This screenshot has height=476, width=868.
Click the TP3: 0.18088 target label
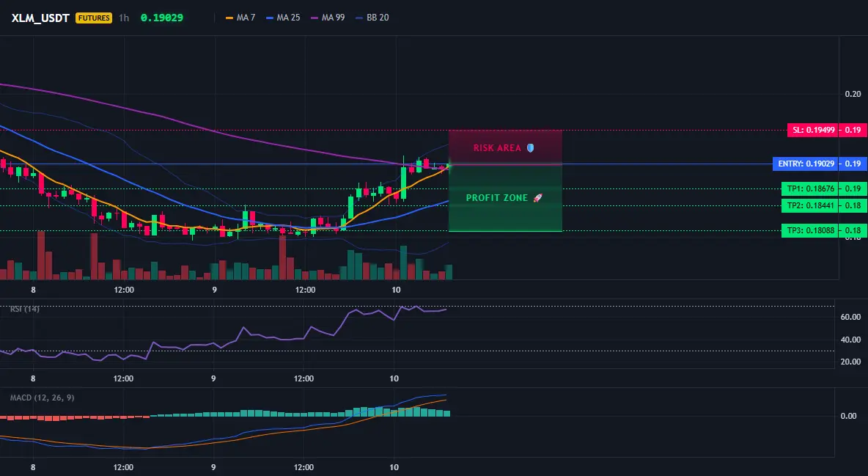810,230
